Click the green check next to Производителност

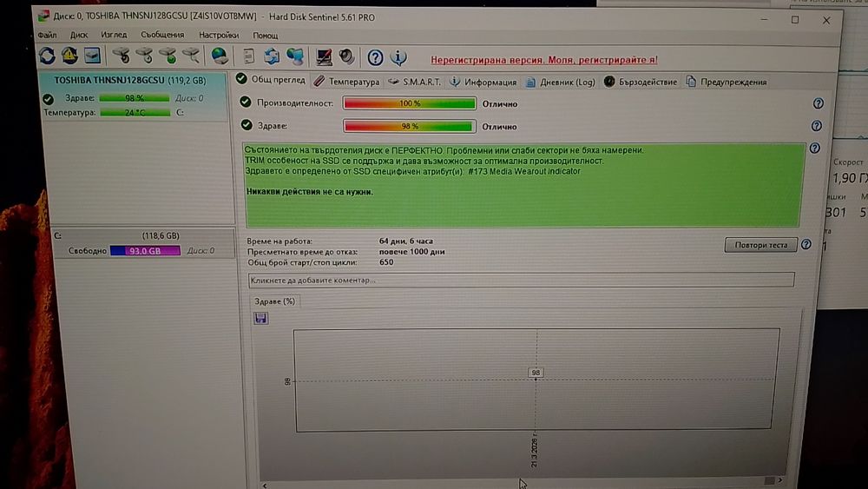[246, 102]
